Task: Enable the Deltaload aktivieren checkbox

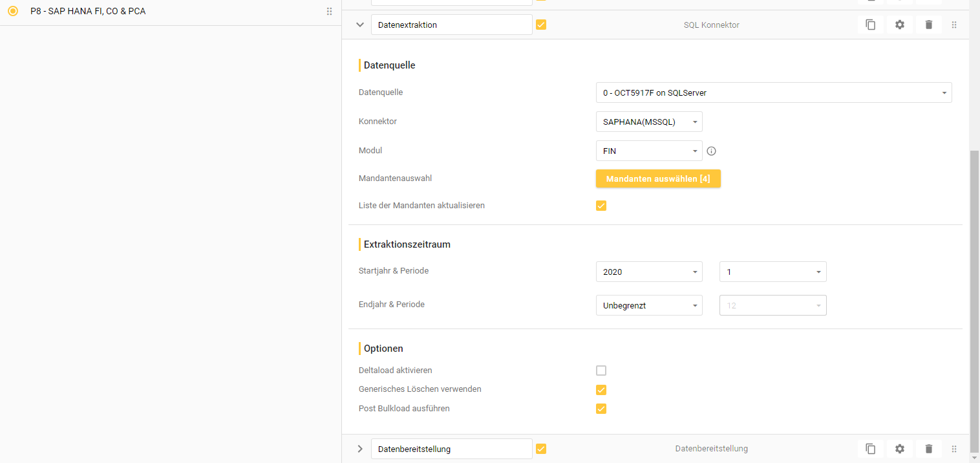Action: [601, 371]
